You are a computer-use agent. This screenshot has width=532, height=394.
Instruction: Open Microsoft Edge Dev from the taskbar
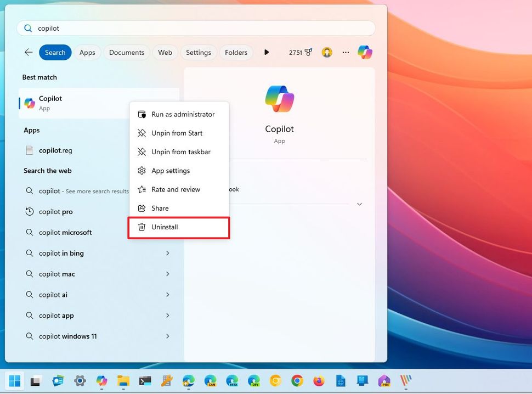[x=254, y=380]
